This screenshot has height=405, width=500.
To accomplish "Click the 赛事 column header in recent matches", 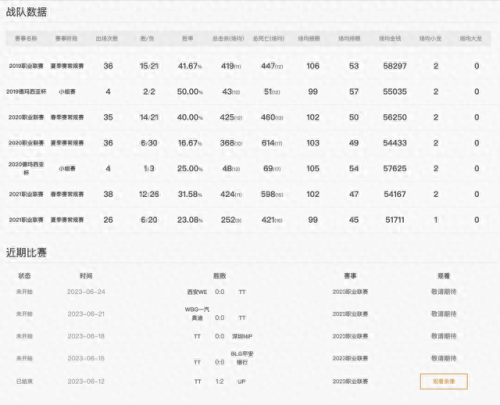I will (x=350, y=276).
